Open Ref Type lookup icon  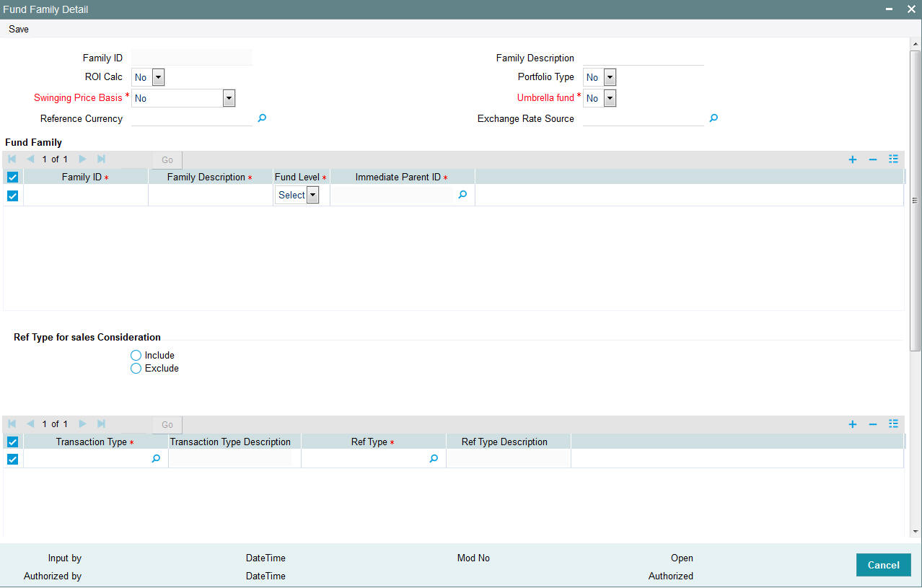(434, 458)
